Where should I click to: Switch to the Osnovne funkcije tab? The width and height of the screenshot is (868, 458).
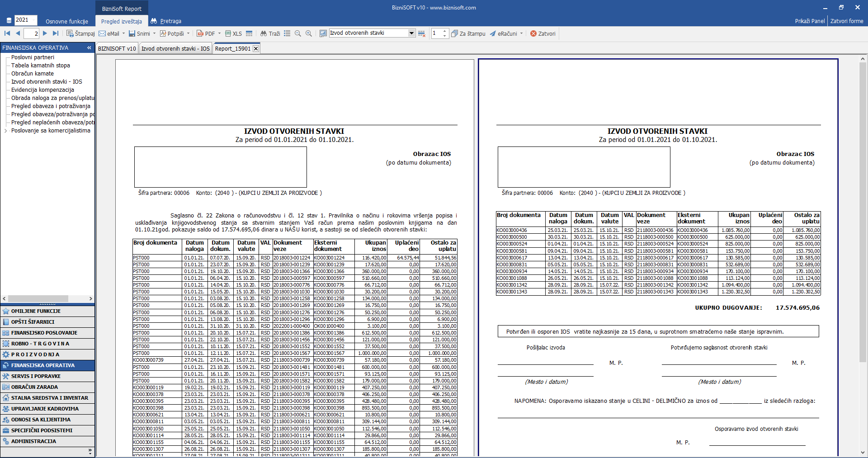pyautogui.click(x=67, y=21)
